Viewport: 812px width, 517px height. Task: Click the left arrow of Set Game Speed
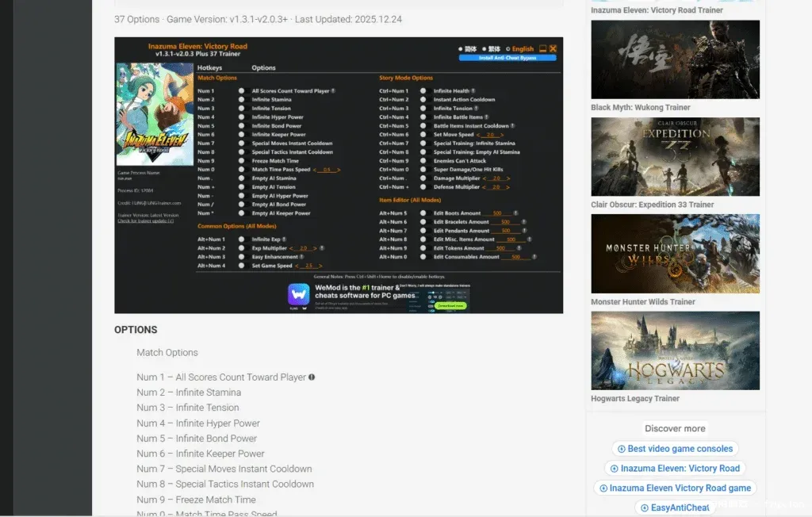297,266
